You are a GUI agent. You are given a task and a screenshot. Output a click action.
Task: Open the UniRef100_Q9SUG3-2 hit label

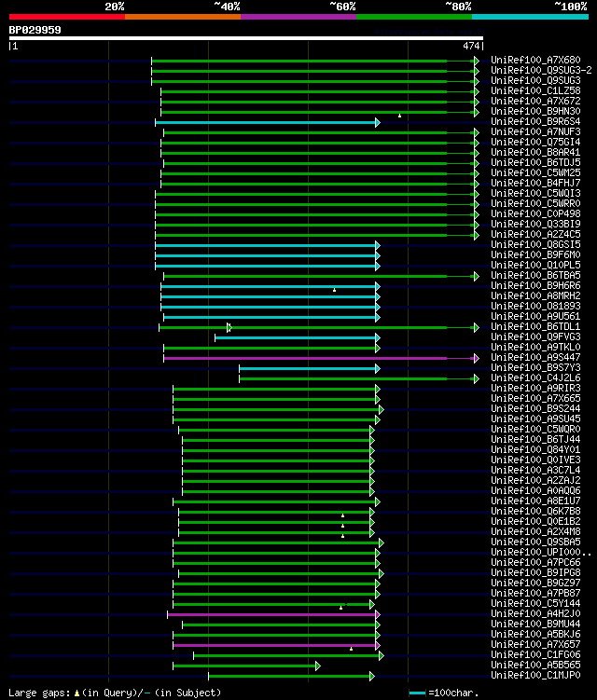tap(541, 71)
